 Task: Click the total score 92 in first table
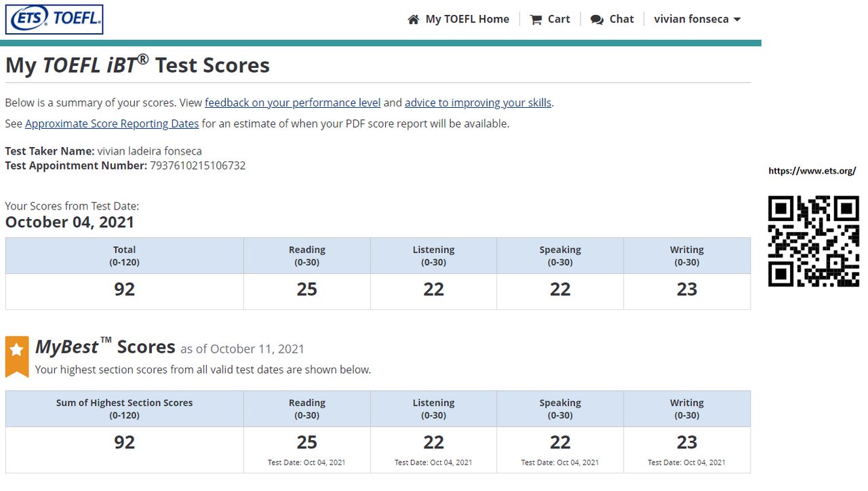point(124,290)
